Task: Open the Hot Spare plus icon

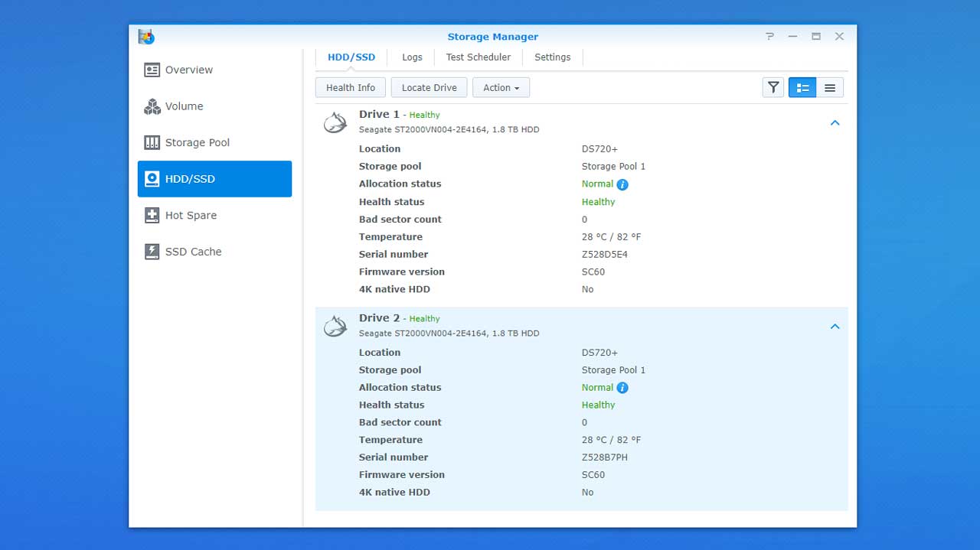Action: tap(152, 215)
